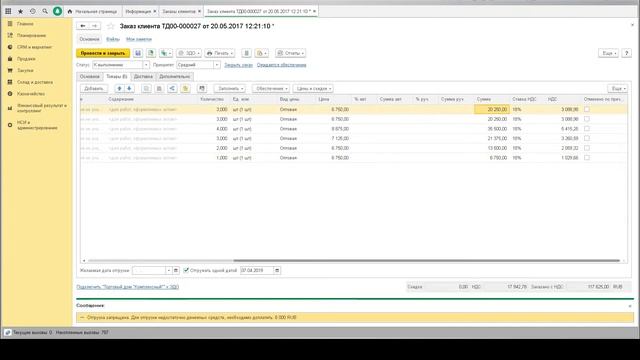Image resolution: width=640 pixels, height=360 pixels.
Task: Select the highlighted sum cell 20 250,00
Action: pos(492,109)
